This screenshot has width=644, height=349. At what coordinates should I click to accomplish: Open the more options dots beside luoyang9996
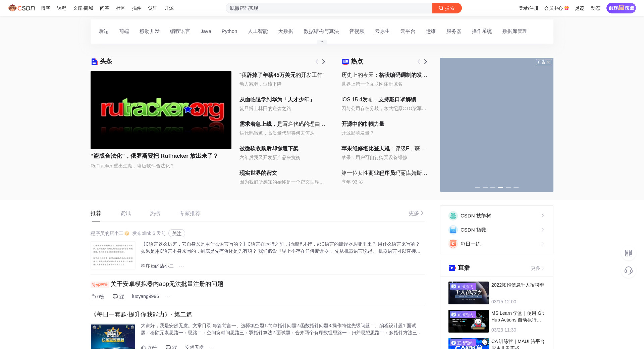pyautogui.click(x=167, y=296)
